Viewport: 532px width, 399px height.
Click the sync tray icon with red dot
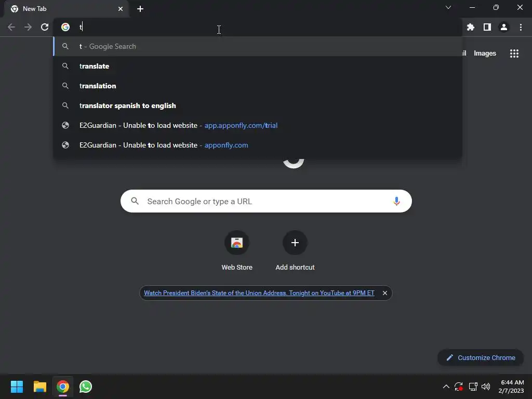click(x=458, y=387)
